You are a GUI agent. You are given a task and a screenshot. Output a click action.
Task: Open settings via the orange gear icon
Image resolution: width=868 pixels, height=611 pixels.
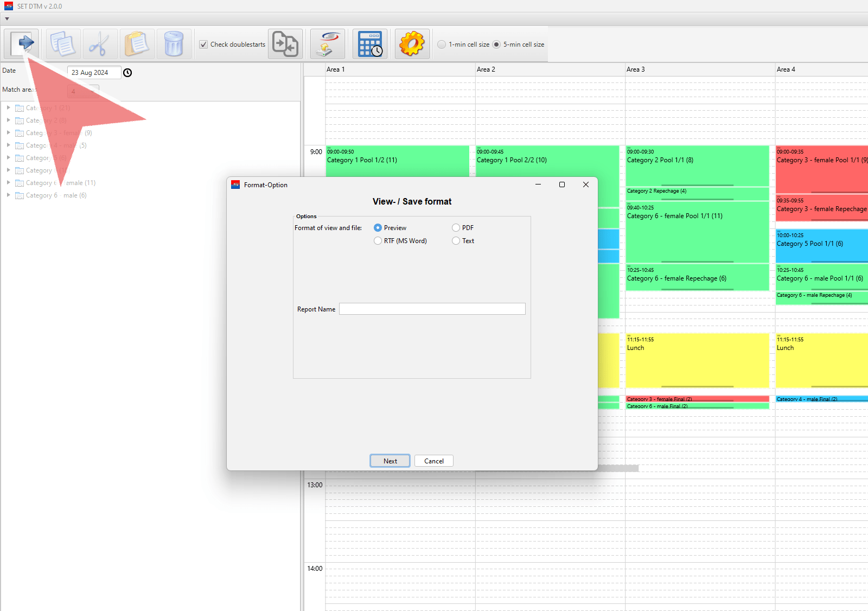click(x=412, y=43)
